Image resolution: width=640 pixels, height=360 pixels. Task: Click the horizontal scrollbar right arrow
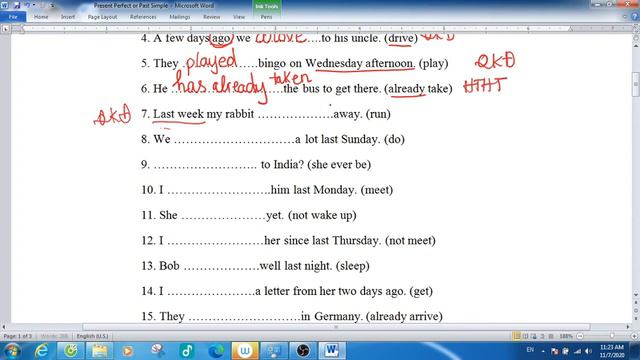tap(628, 327)
